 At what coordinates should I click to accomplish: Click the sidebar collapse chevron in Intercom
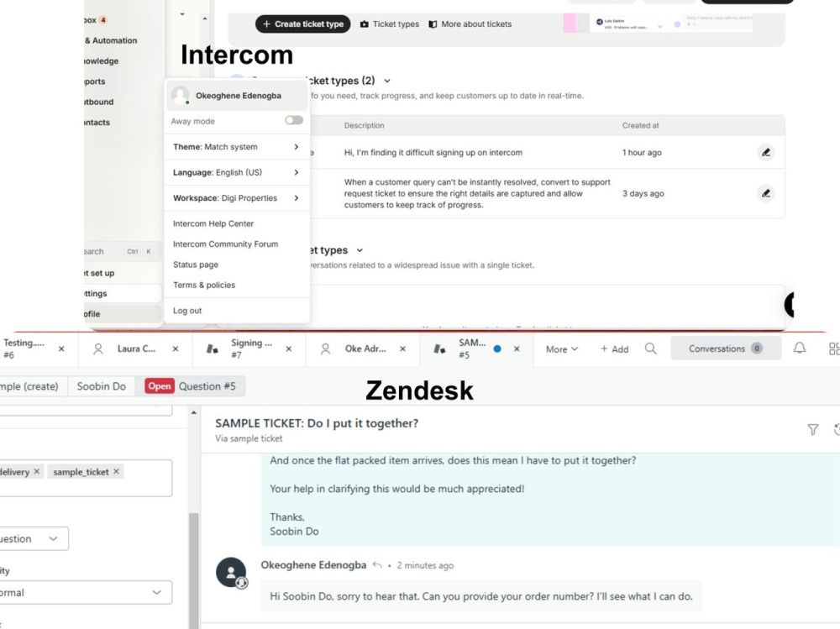click(182, 14)
